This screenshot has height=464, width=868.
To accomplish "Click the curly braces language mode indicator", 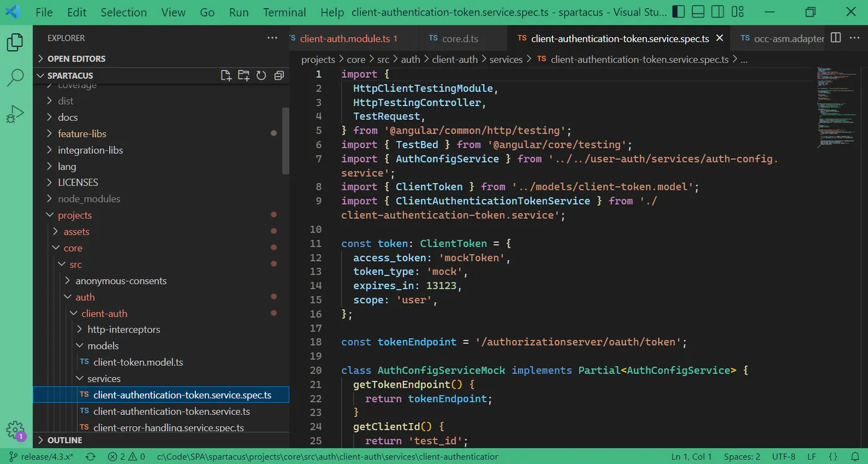I will 833,457.
